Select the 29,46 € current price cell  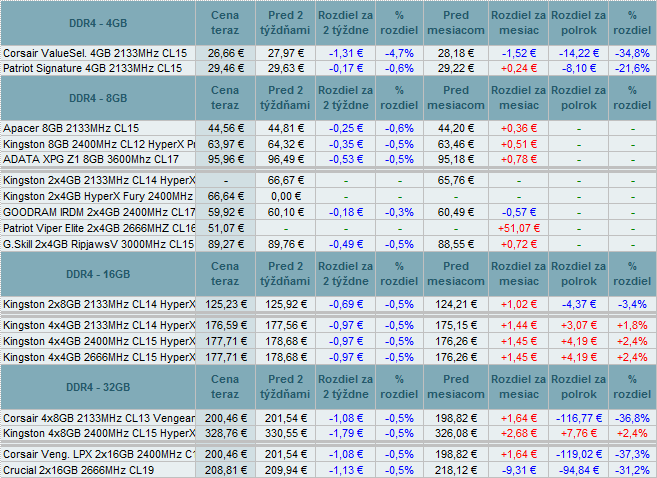click(225, 68)
